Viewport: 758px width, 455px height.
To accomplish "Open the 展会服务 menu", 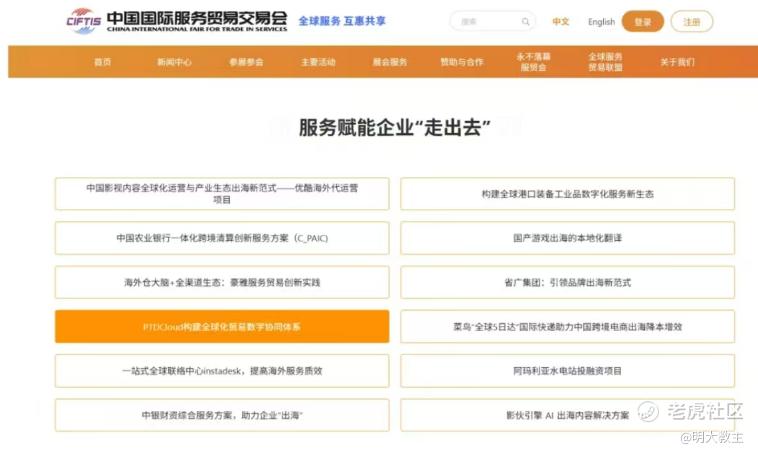I will (x=390, y=62).
